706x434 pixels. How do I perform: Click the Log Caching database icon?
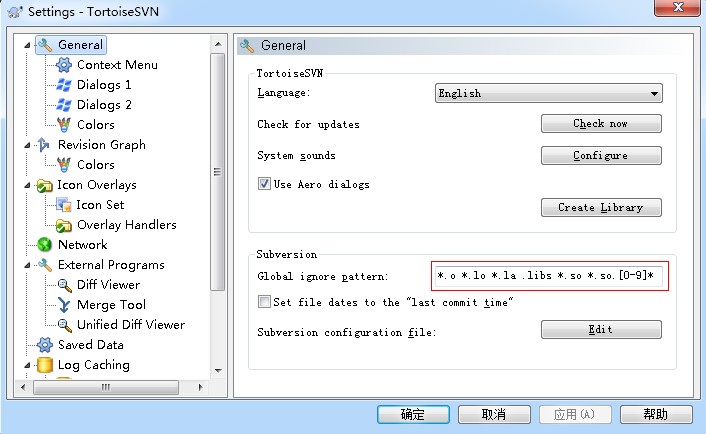(x=45, y=365)
